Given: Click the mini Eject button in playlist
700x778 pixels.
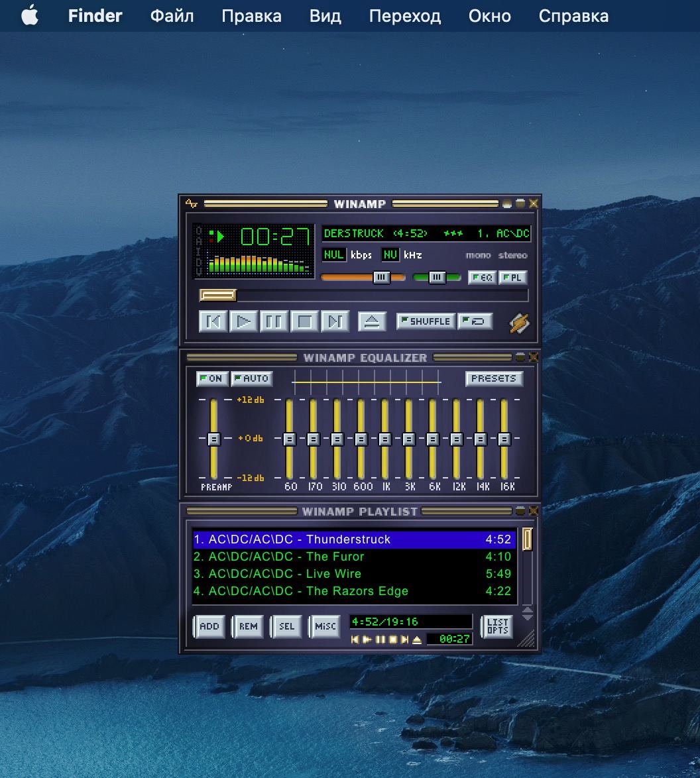Looking at the screenshot, I should (417, 639).
